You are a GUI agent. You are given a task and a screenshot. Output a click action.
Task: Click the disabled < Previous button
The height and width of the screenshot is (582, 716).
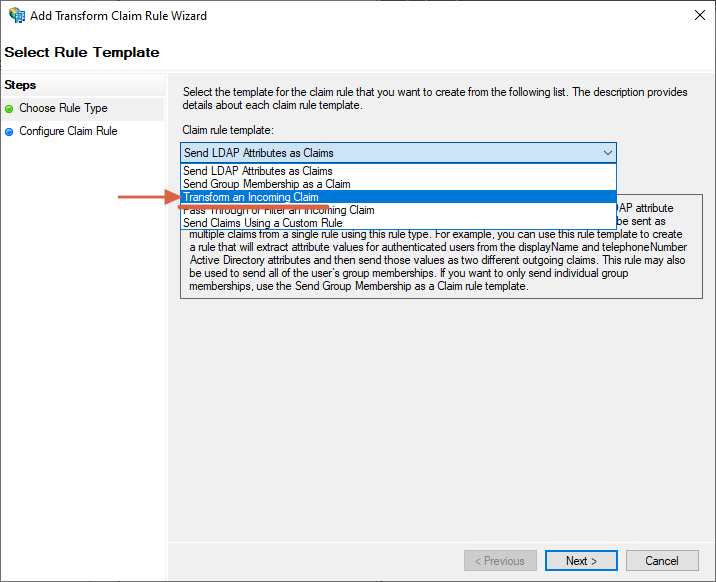tap(500, 561)
